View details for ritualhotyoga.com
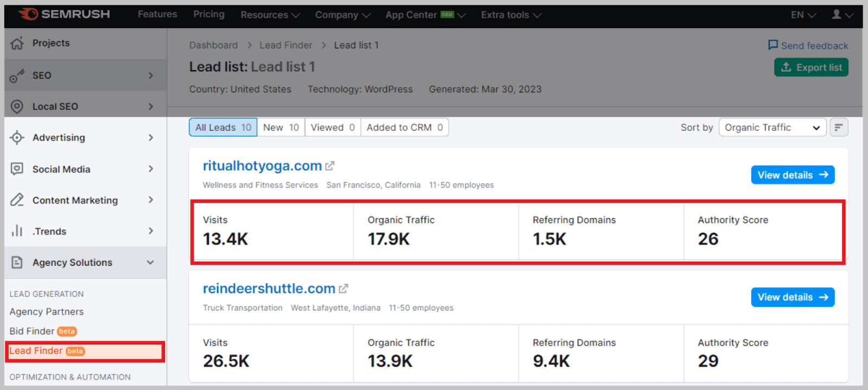Screen dimensions: 868x390 (x=793, y=175)
